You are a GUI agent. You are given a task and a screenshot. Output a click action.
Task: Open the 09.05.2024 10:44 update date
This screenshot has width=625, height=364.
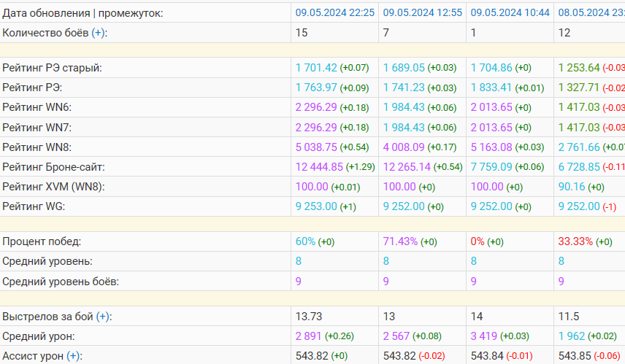click(510, 13)
